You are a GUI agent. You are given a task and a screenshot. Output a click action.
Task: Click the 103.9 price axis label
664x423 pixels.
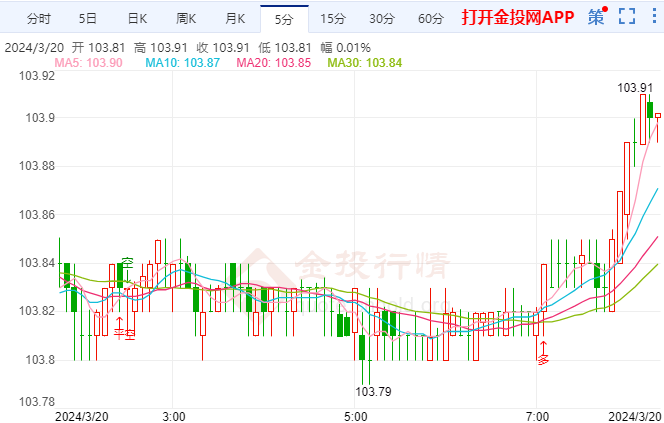41,117
